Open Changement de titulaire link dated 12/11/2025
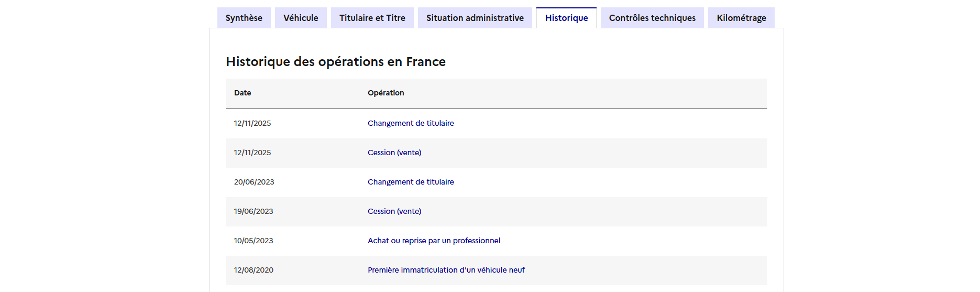Viewport: 980px width, 292px height. (x=411, y=123)
